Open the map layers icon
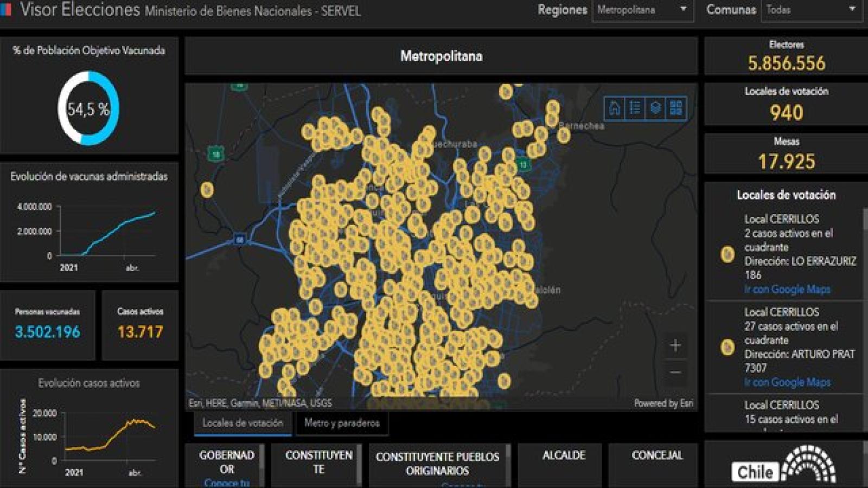 [x=655, y=108]
